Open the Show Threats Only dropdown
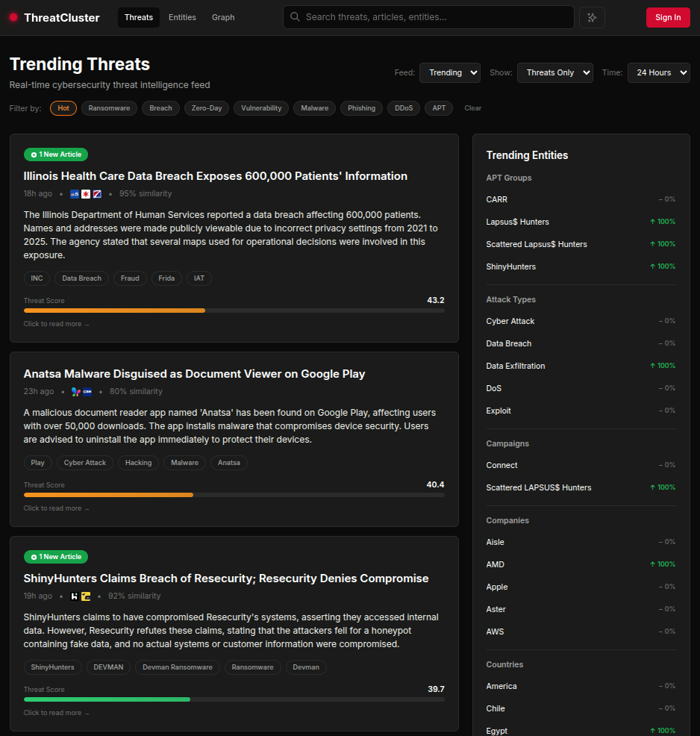Screen dimensions: 700x736 coord(555,72)
